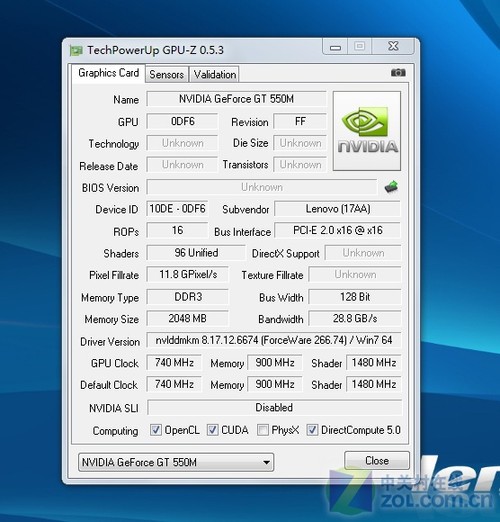
Task: Toggle the DirectCompute 5.0 checkbox
Action: (312, 430)
